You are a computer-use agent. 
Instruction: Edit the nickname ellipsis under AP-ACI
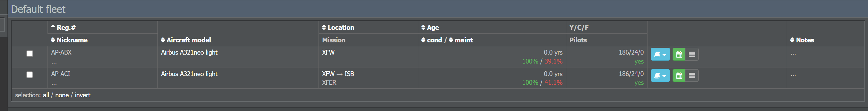(x=54, y=83)
